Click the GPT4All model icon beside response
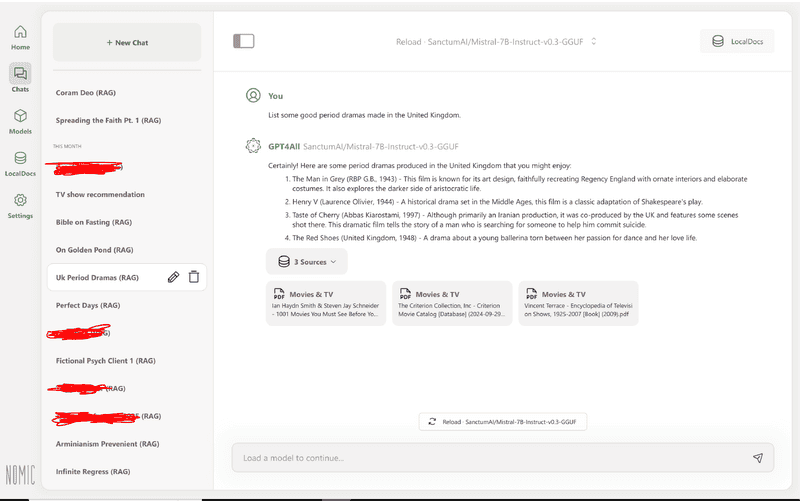The width and height of the screenshot is (800, 501). click(x=253, y=146)
